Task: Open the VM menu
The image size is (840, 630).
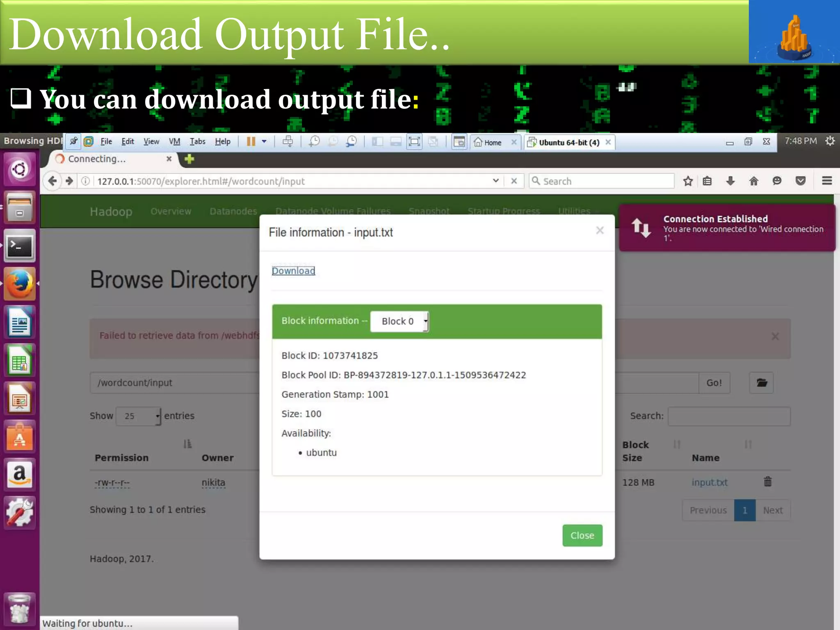Action: [174, 142]
